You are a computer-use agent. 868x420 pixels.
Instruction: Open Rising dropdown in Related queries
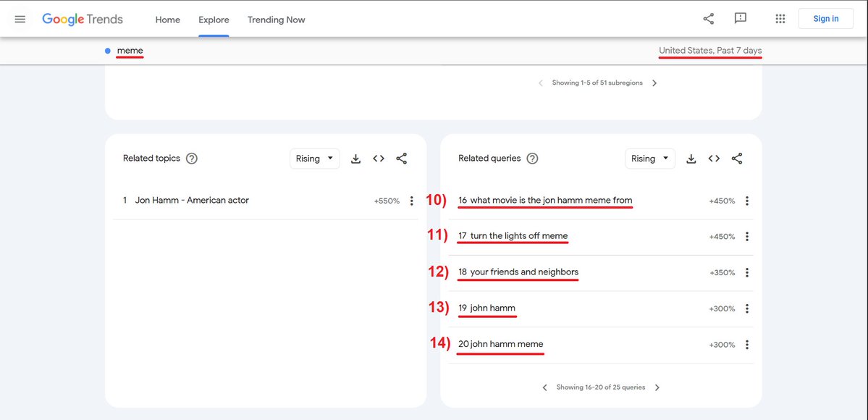650,159
